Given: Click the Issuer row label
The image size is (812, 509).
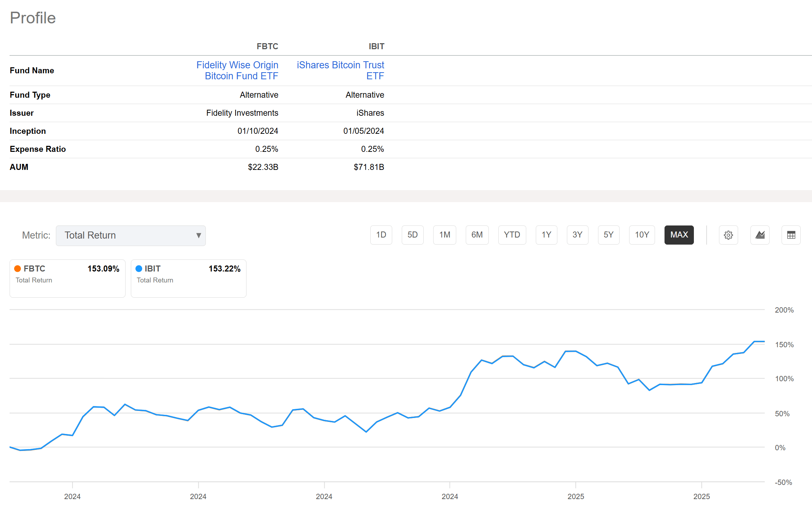Looking at the screenshot, I should 22,113.
